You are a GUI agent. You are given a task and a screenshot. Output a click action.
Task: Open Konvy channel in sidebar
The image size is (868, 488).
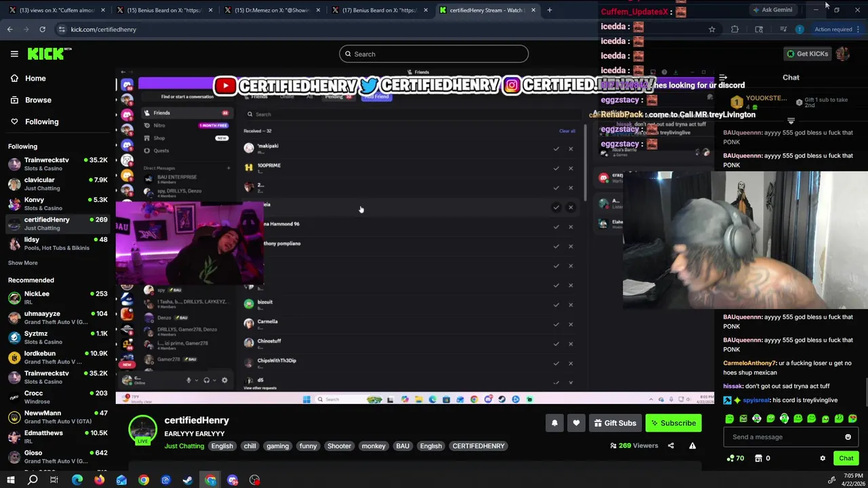[x=58, y=203]
